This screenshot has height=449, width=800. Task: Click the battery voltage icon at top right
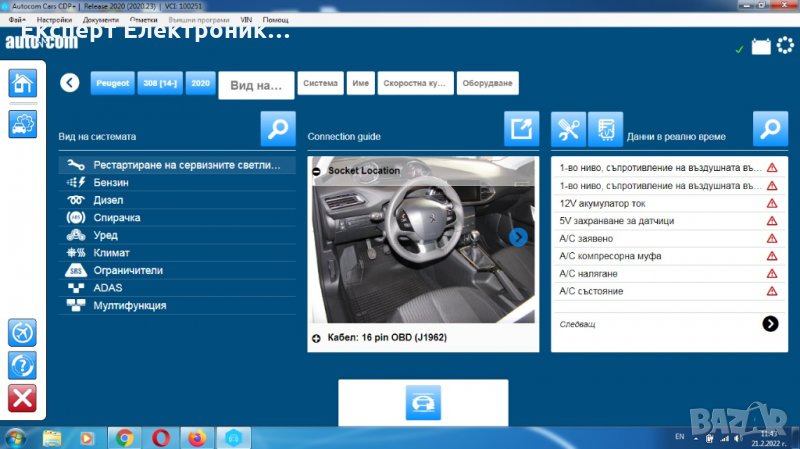761,47
